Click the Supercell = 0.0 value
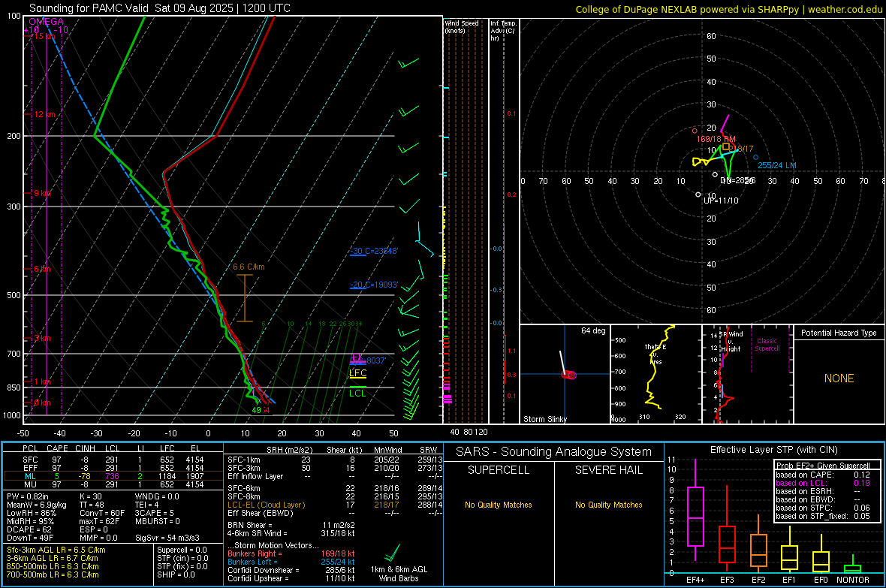This screenshot has width=886, height=588. [x=182, y=550]
